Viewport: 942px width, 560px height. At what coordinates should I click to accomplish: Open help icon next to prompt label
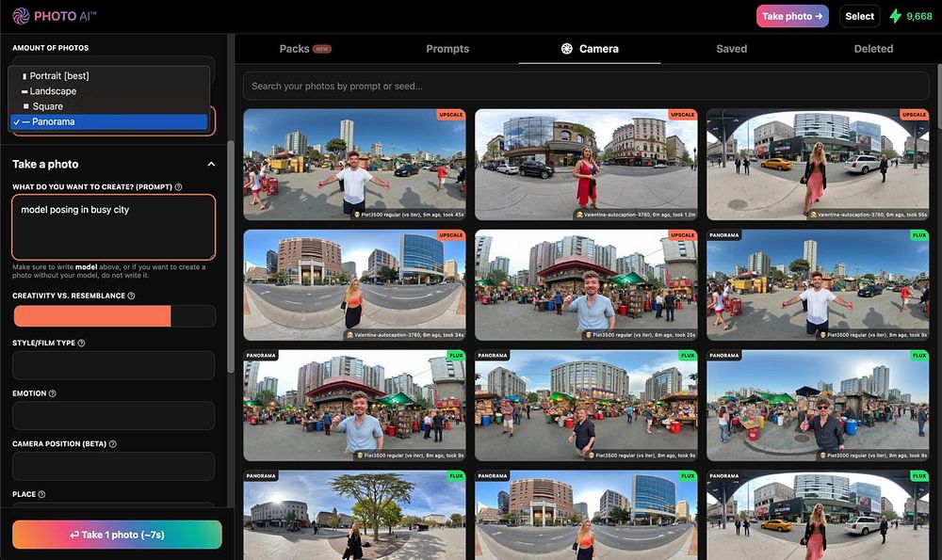pyautogui.click(x=178, y=187)
